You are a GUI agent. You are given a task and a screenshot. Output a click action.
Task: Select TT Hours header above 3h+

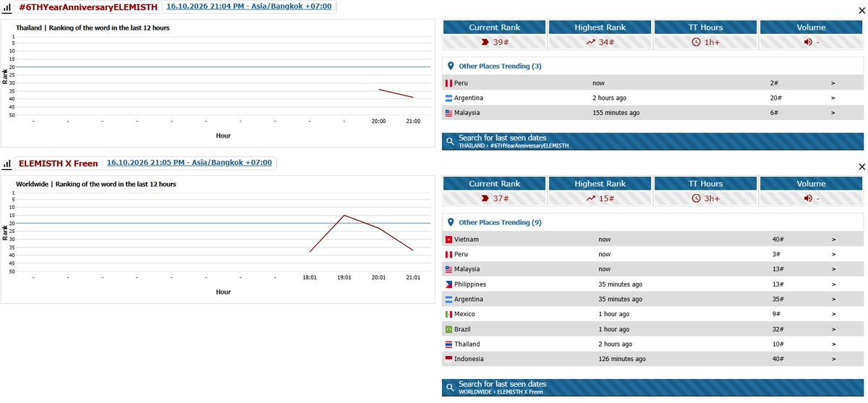pos(706,184)
